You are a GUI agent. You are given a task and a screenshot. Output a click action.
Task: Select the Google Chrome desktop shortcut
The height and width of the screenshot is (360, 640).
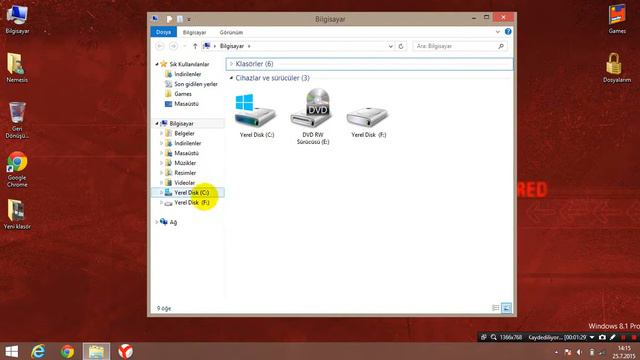(x=17, y=169)
